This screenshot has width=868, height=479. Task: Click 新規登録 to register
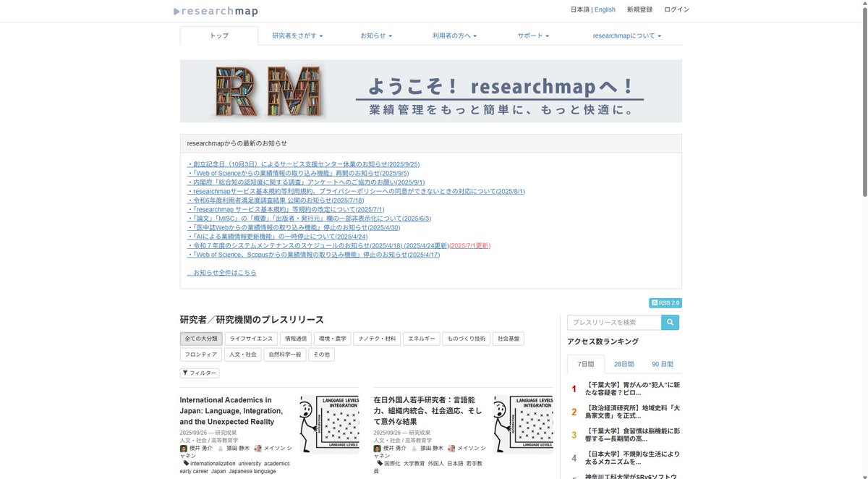coord(639,9)
